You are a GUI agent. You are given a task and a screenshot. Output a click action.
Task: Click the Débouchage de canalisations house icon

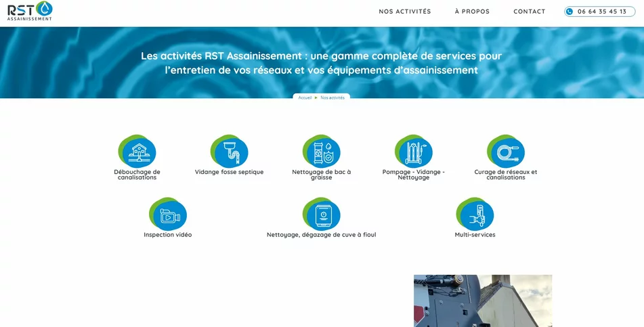(x=137, y=151)
